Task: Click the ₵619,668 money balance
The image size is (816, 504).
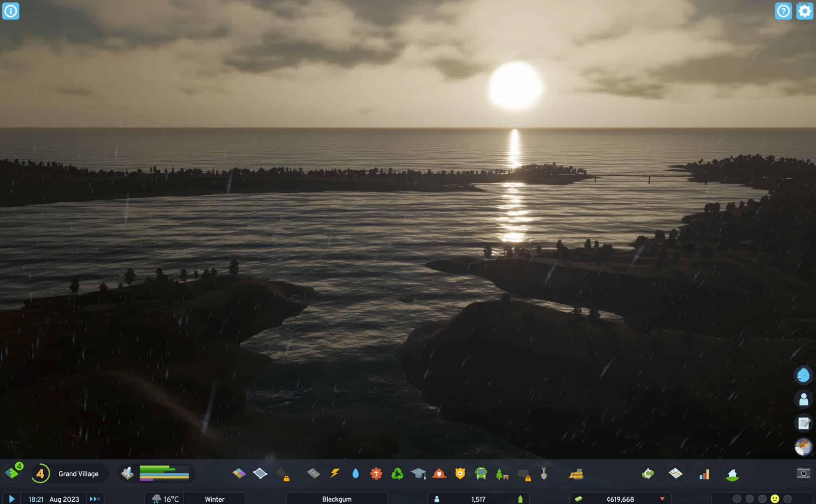Action: (620, 499)
